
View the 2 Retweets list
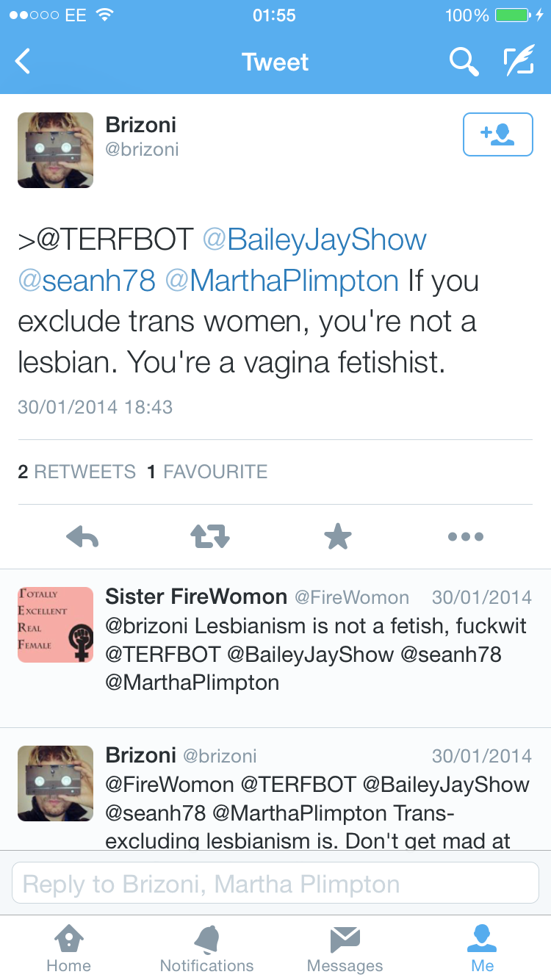coord(76,472)
